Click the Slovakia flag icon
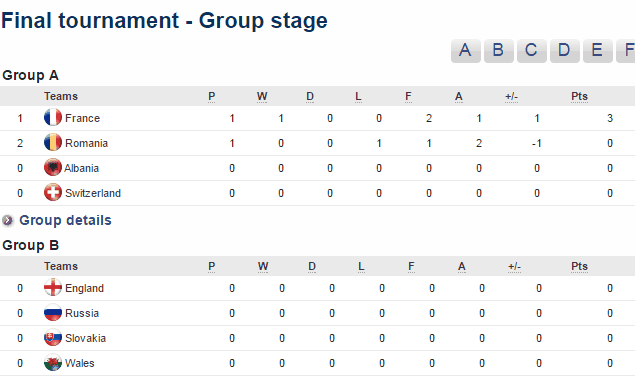This screenshot has height=377, width=635. [x=53, y=338]
